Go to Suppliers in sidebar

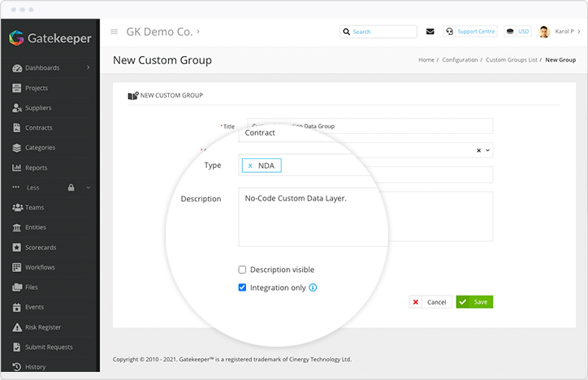point(38,108)
